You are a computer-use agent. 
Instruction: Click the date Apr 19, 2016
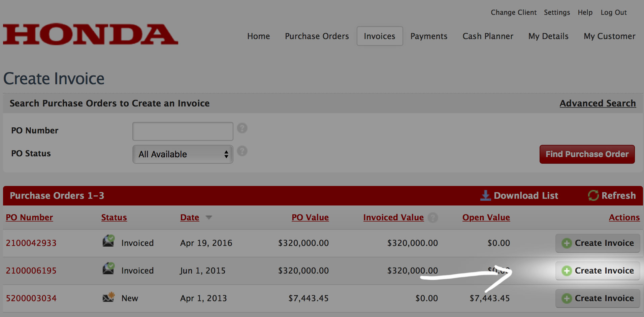[206, 243]
